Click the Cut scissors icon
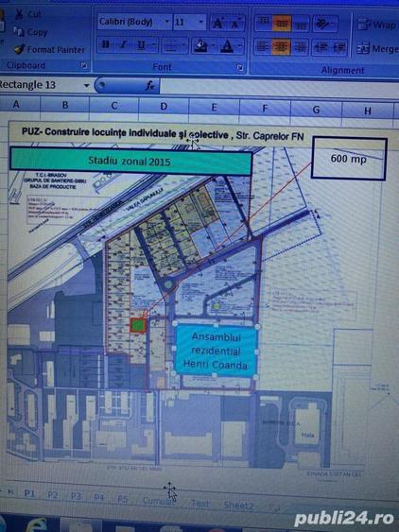Image resolution: width=399 pixels, height=532 pixels. 19,14
